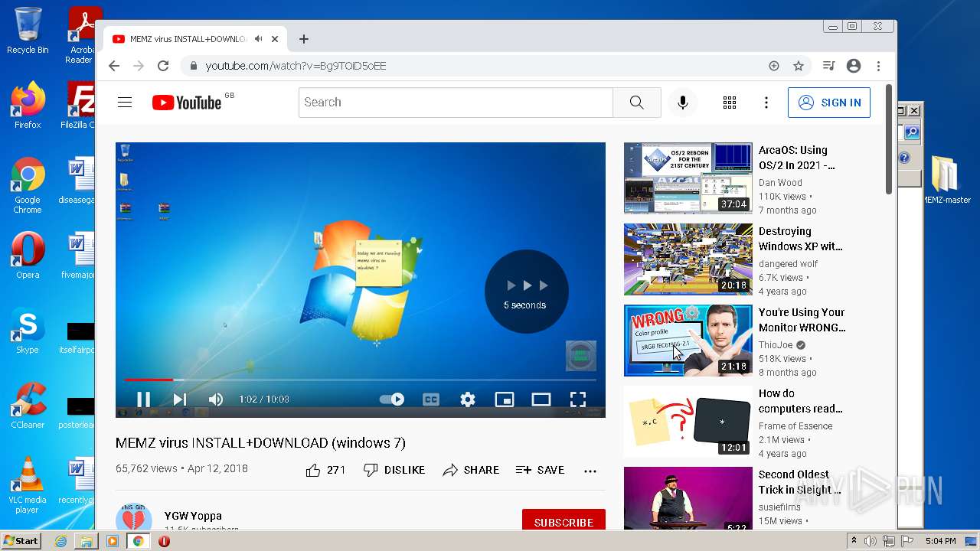980x551 pixels.
Task: Open more actions below video
Action: tap(590, 471)
